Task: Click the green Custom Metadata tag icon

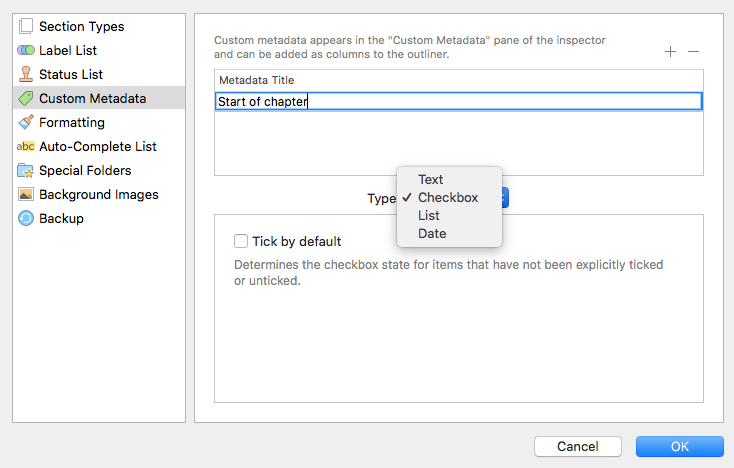Action: tap(26, 98)
